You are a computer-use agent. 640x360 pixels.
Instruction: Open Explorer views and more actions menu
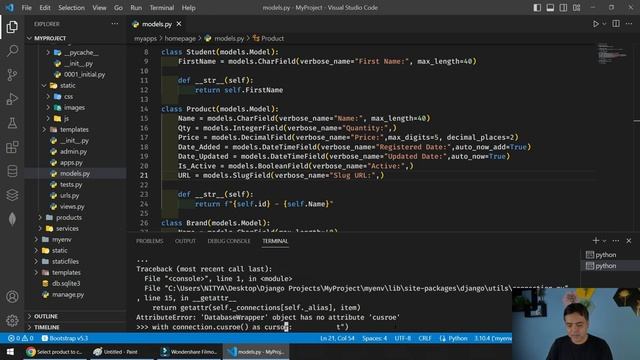(115, 24)
